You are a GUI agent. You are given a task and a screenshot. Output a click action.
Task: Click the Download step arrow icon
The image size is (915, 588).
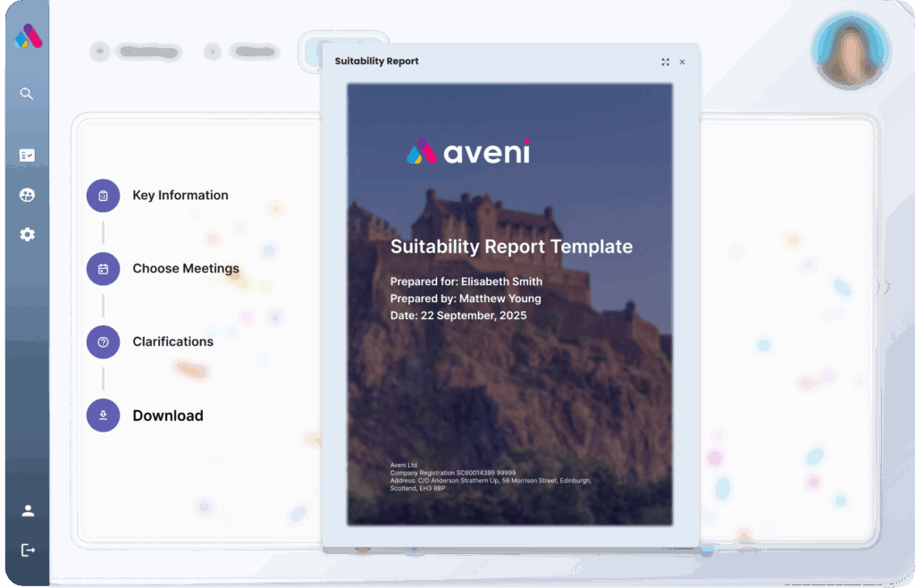click(104, 416)
